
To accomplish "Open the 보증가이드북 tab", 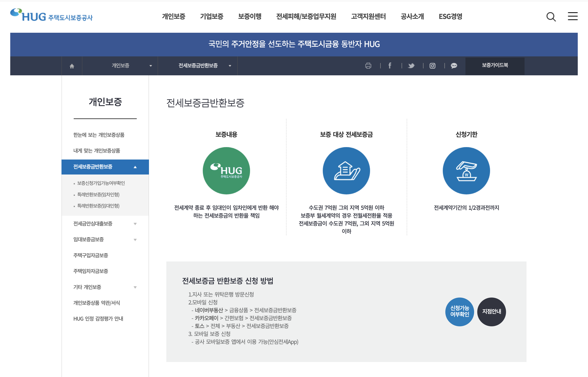I will pyautogui.click(x=495, y=65).
